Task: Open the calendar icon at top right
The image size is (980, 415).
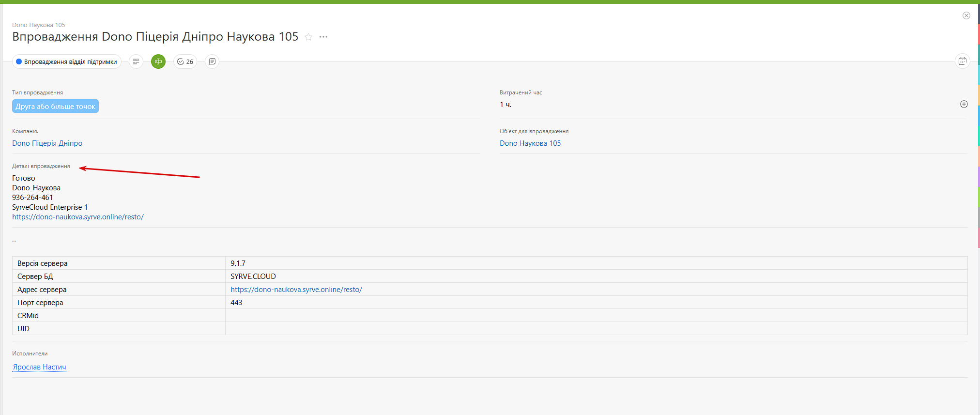Action: point(963,61)
